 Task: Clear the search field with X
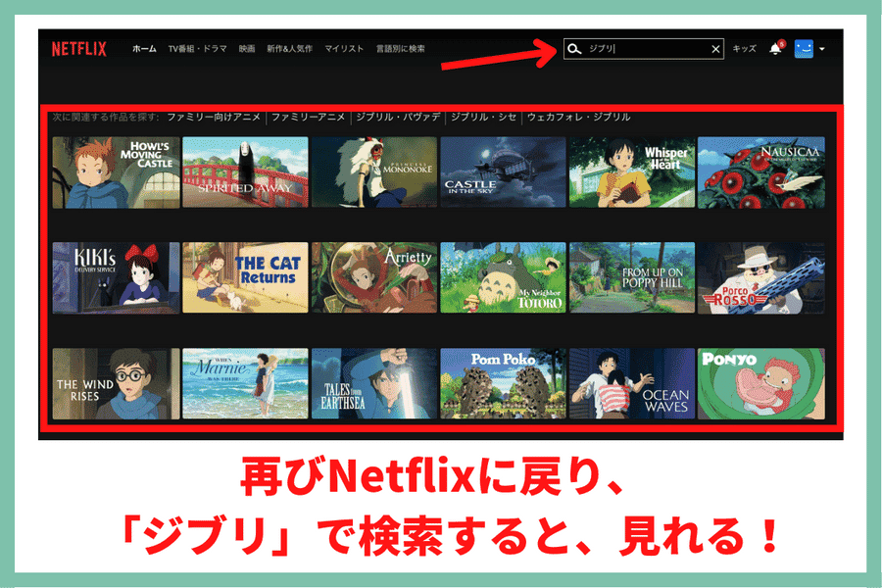pyautogui.click(x=715, y=49)
